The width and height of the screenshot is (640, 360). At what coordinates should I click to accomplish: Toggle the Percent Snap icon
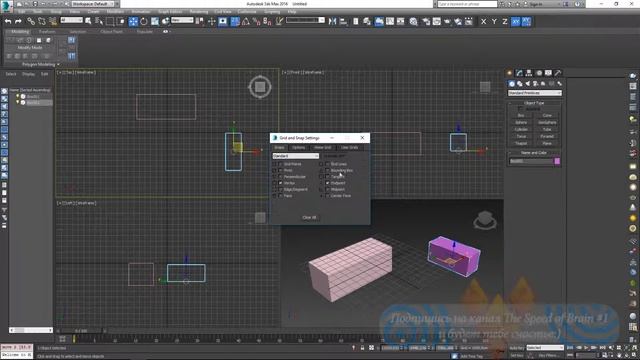pyautogui.click(x=256, y=21)
